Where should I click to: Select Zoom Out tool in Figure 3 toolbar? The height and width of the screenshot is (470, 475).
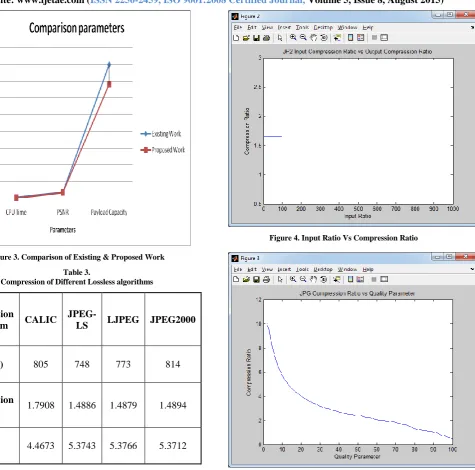click(303, 279)
